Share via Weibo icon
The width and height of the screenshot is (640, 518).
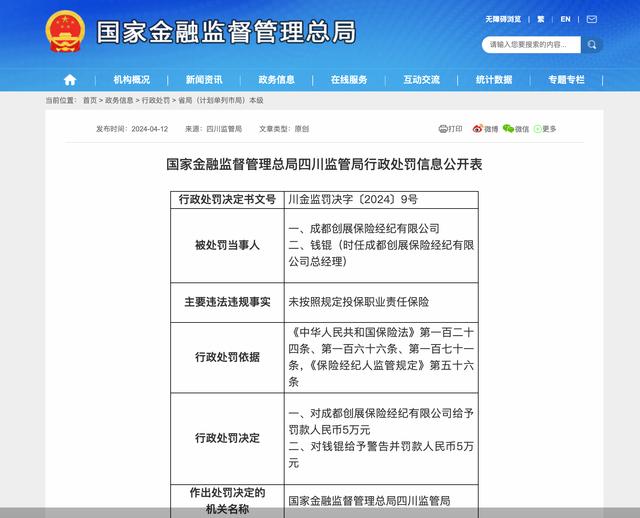point(478,129)
